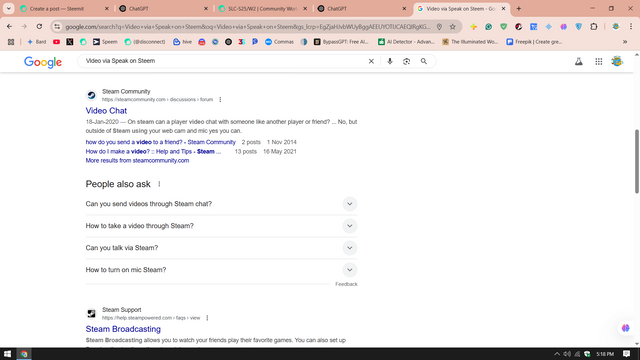640x360 pixels.
Task: Open "how do you send a video to a friend?" link
Action: point(160,142)
